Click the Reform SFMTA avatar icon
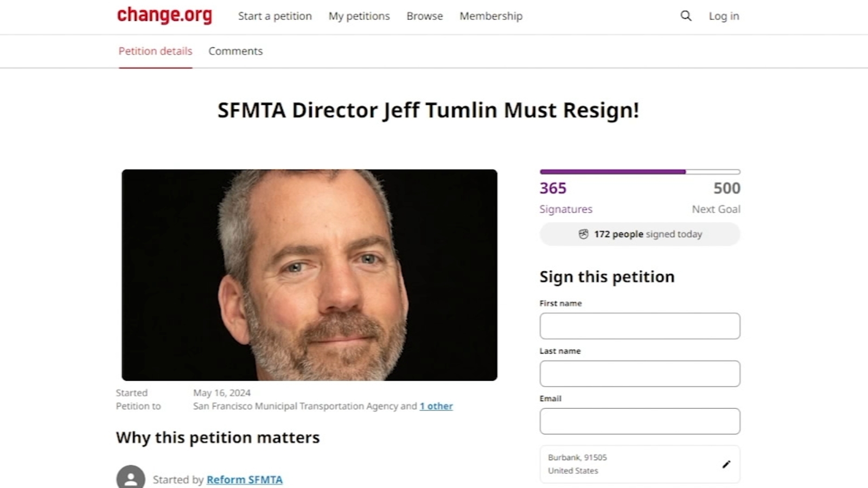Screen dimensions: 868x488 point(131,478)
